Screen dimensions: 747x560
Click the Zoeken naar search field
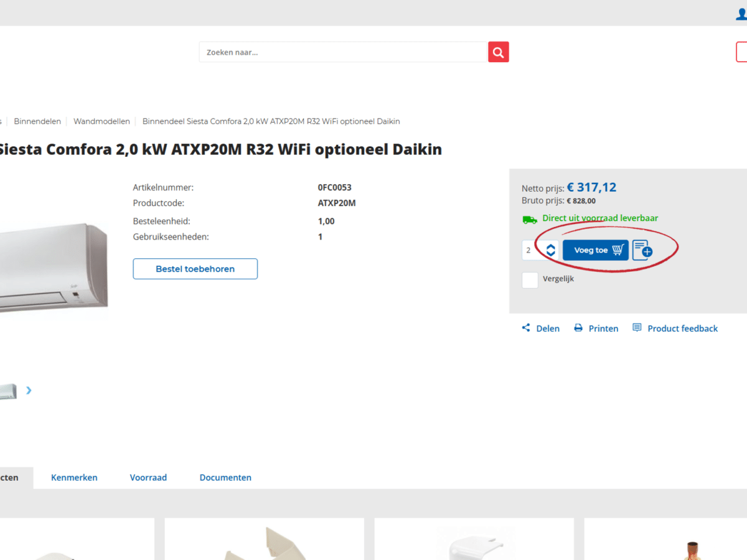(x=343, y=52)
